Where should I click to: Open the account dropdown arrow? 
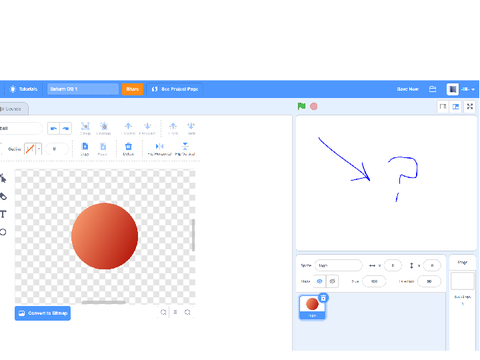point(473,89)
